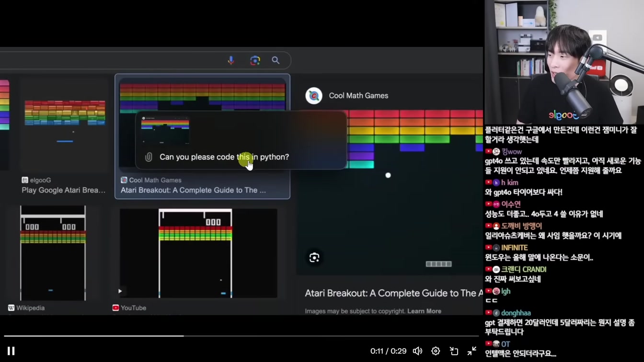Screen dimensions: 644x362
Task: Mute the video volume
Action: 418,351
